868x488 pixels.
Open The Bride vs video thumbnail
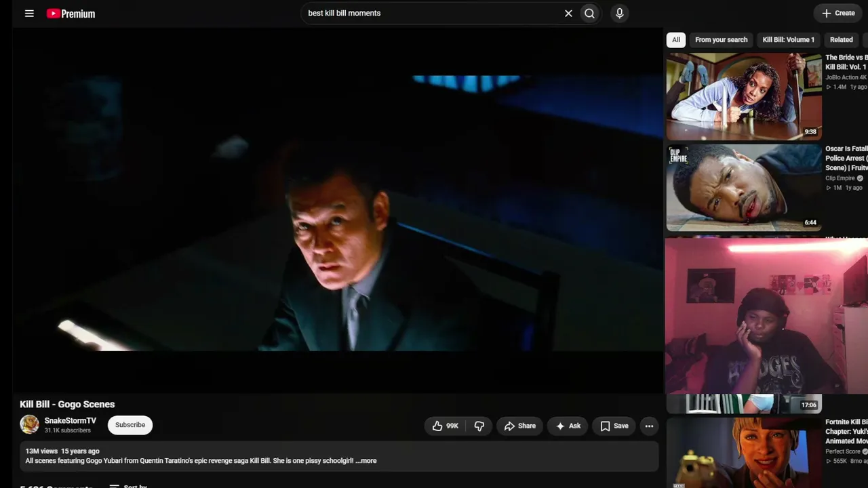click(744, 96)
